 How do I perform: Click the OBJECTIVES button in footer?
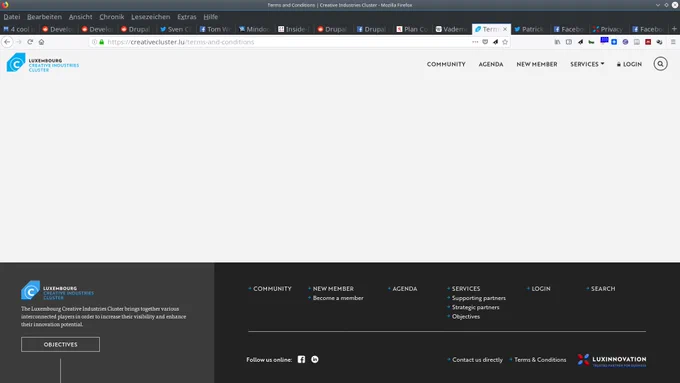pyautogui.click(x=60, y=344)
